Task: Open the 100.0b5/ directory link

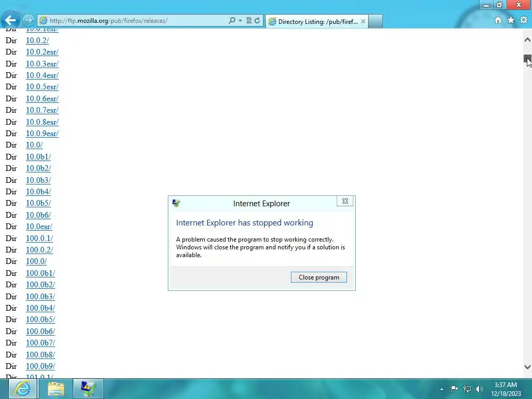Action: tap(41, 320)
